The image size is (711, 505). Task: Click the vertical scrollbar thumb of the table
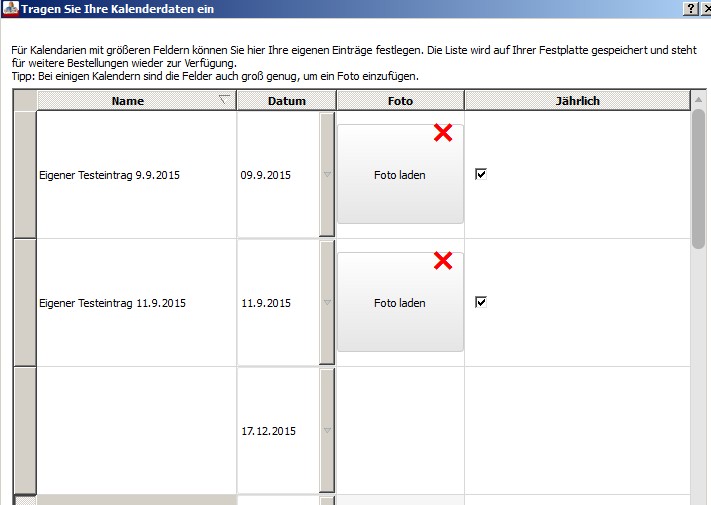(698, 179)
